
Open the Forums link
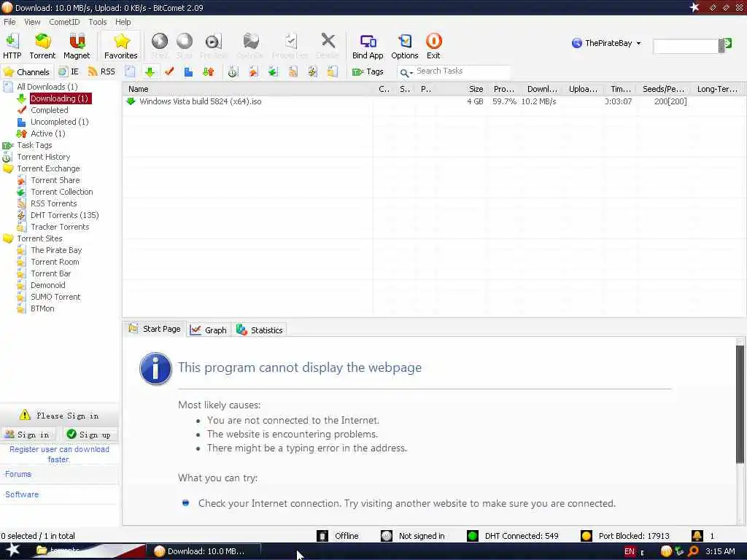point(18,474)
